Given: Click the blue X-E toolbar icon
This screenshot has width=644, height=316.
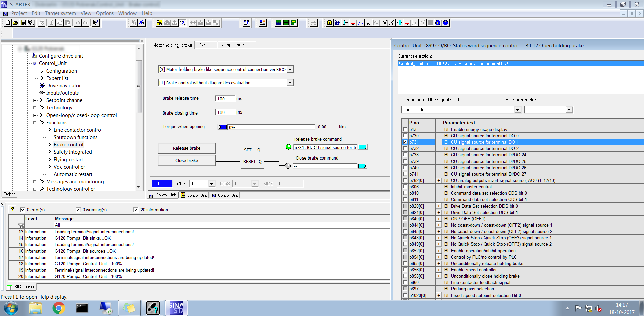Looking at the screenshot, I should [x=142, y=23].
